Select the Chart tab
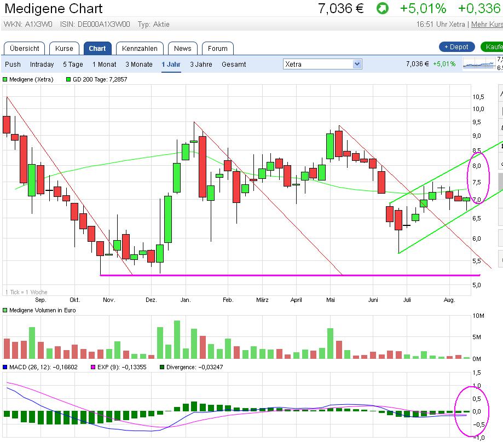Image resolution: width=503 pixels, height=448 pixels. coord(97,49)
